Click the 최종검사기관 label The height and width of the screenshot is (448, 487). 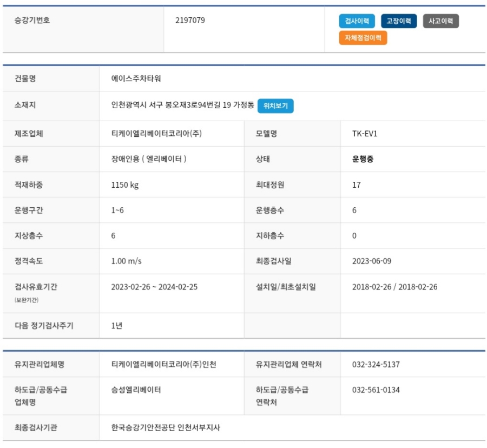(36, 428)
